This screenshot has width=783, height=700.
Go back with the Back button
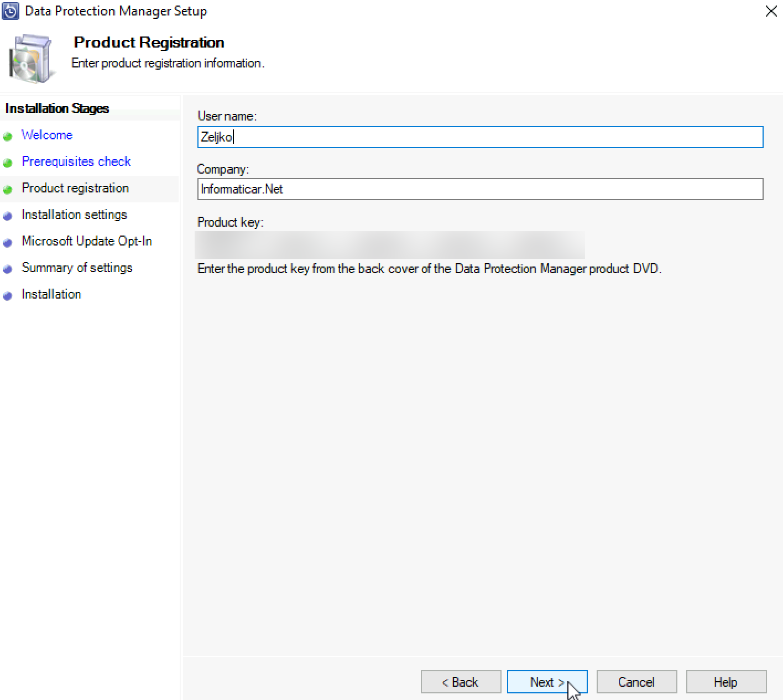[x=461, y=682]
